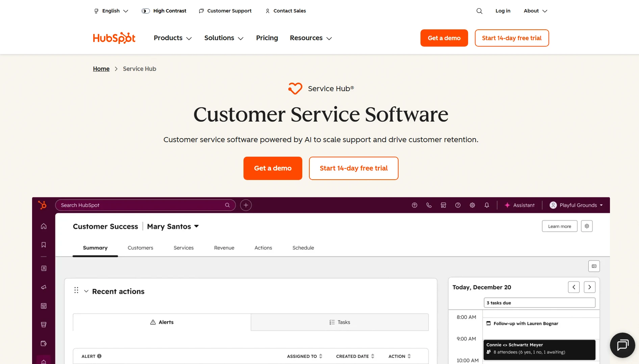This screenshot has width=639, height=364.
Task: Open the Playful Grounds account dropdown
Action: pyautogui.click(x=576, y=205)
